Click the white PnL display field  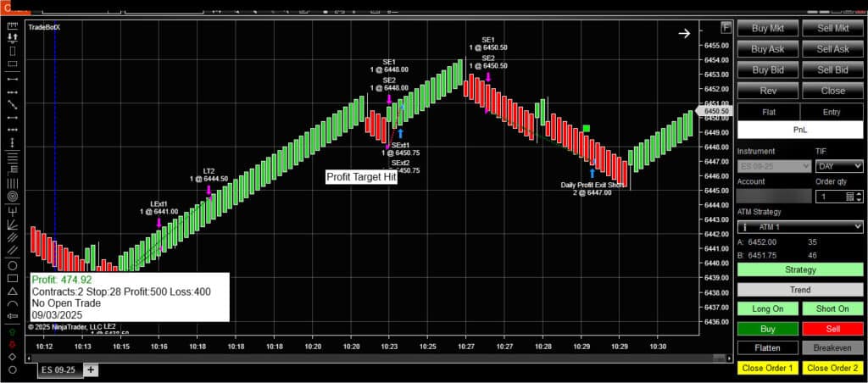[x=800, y=130]
